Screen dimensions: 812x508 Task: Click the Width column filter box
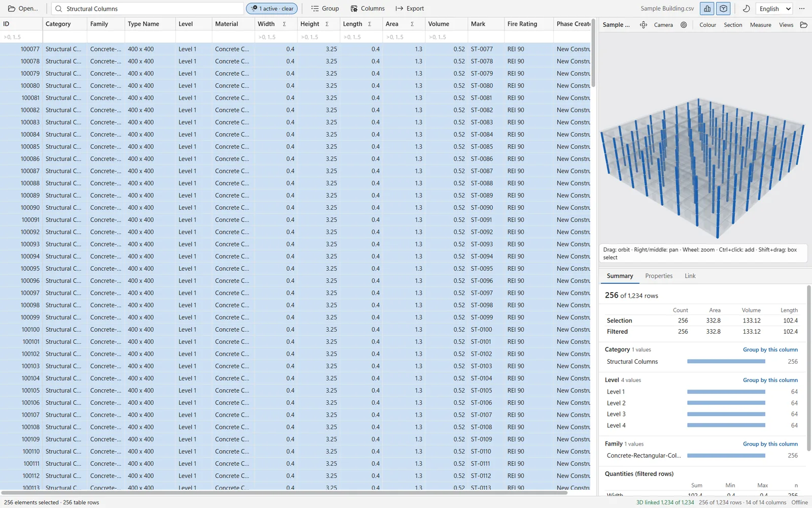tap(276, 37)
